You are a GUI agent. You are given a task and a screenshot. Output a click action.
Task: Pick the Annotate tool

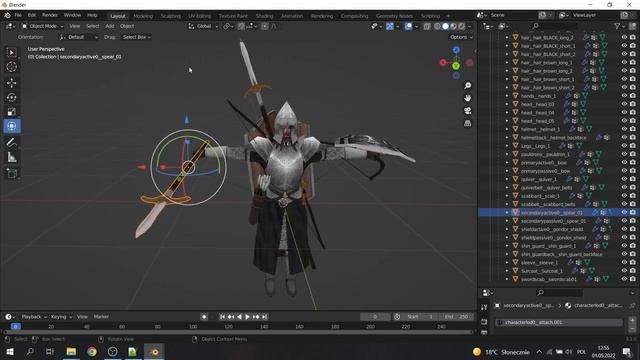(x=11, y=142)
